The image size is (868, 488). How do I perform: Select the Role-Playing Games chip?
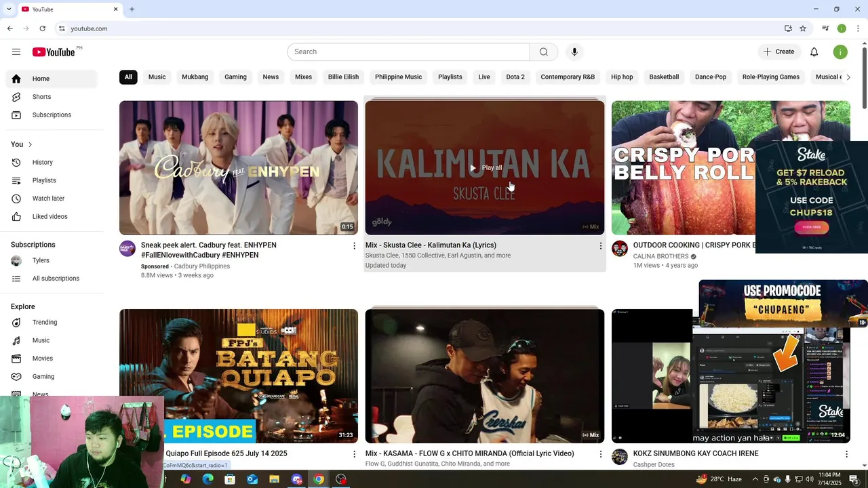771,77
